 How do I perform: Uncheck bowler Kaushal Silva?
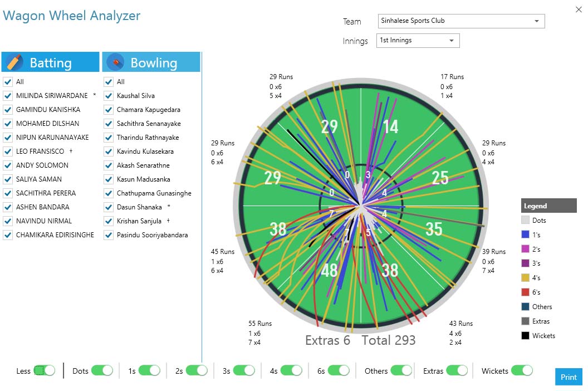[x=109, y=96]
